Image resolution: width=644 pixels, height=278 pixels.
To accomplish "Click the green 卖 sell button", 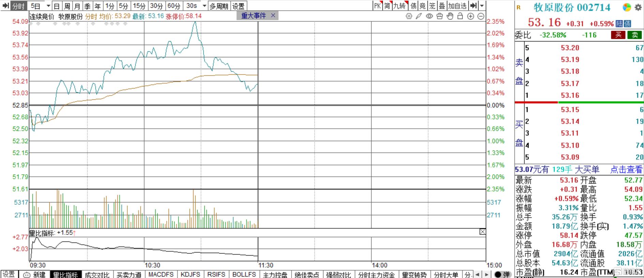I will click(x=634, y=35).
